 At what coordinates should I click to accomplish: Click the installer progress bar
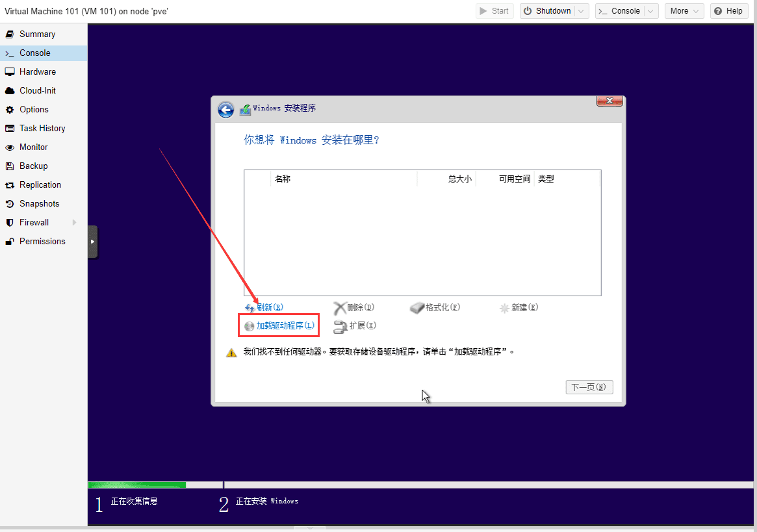click(x=420, y=485)
